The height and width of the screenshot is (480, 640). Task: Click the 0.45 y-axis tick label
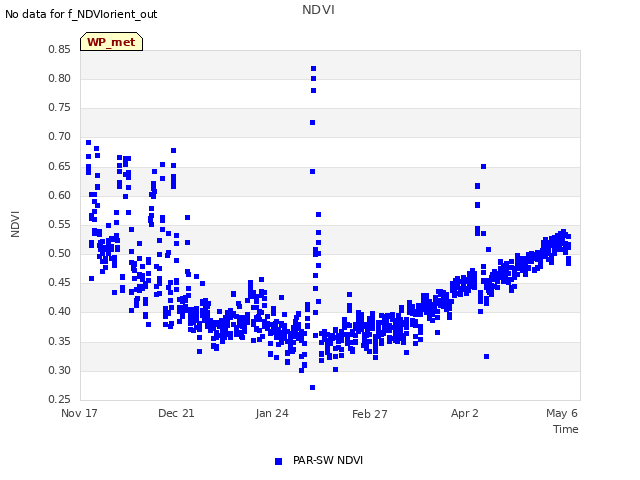click(60, 282)
